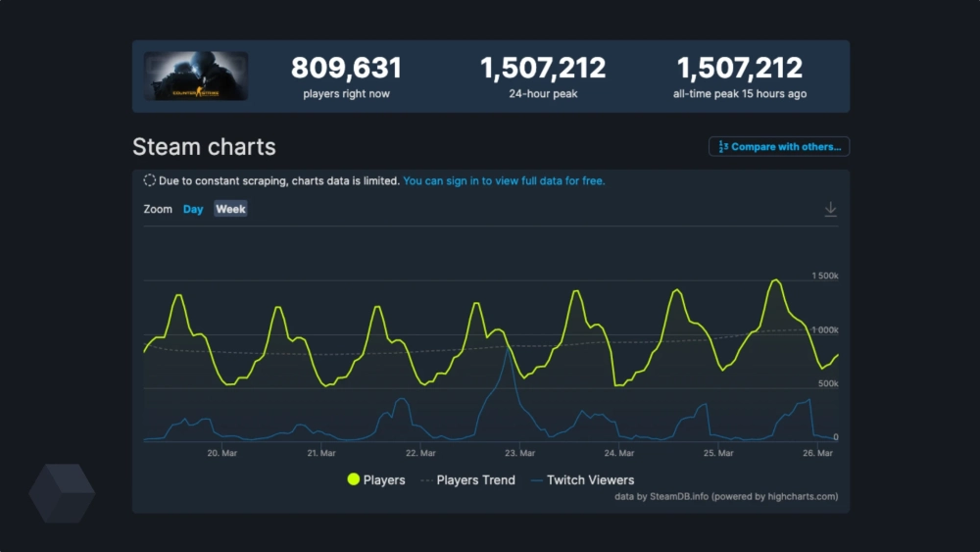Click the green Players legend circle
Screen dimensions: 980x552
(x=354, y=480)
